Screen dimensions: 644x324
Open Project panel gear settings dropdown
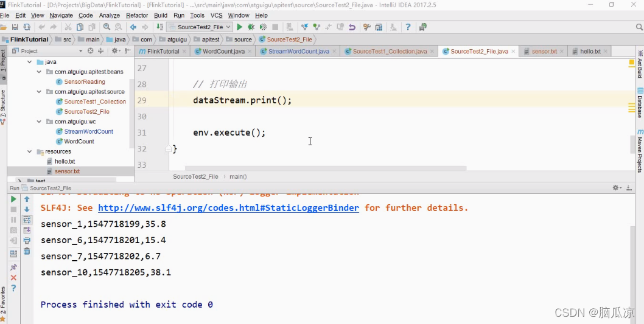(x=116, y=51)
